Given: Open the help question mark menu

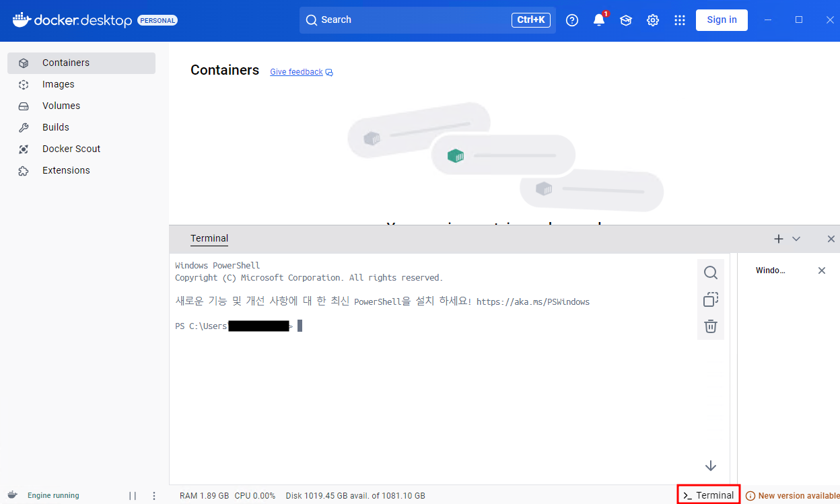Looking at the screenshot, I should click(x=572, y=20).
